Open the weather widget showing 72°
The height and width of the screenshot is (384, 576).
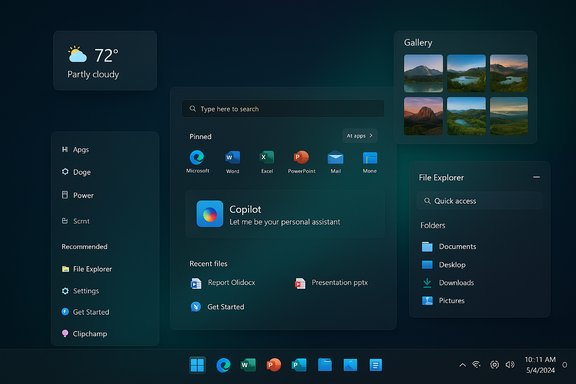click(105, 61)
